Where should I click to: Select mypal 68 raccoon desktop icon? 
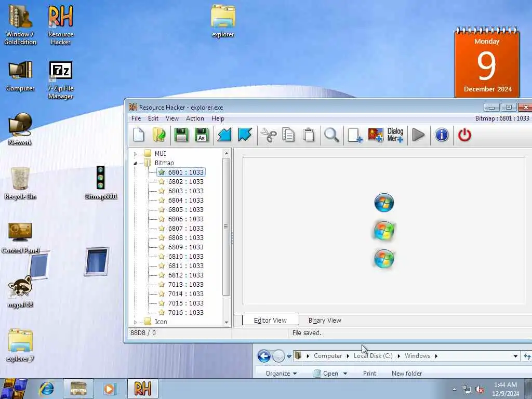(x=20, y=292)
